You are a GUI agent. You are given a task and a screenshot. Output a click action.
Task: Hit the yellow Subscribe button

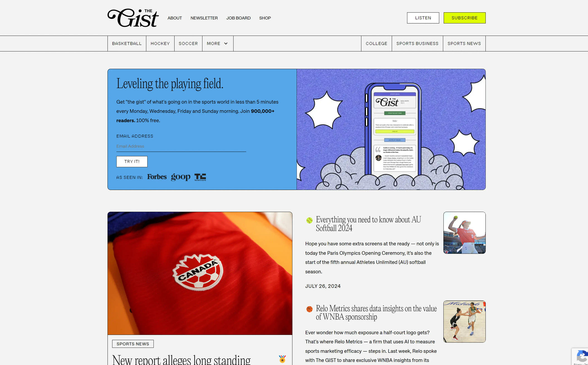click(x=464, y=18)
